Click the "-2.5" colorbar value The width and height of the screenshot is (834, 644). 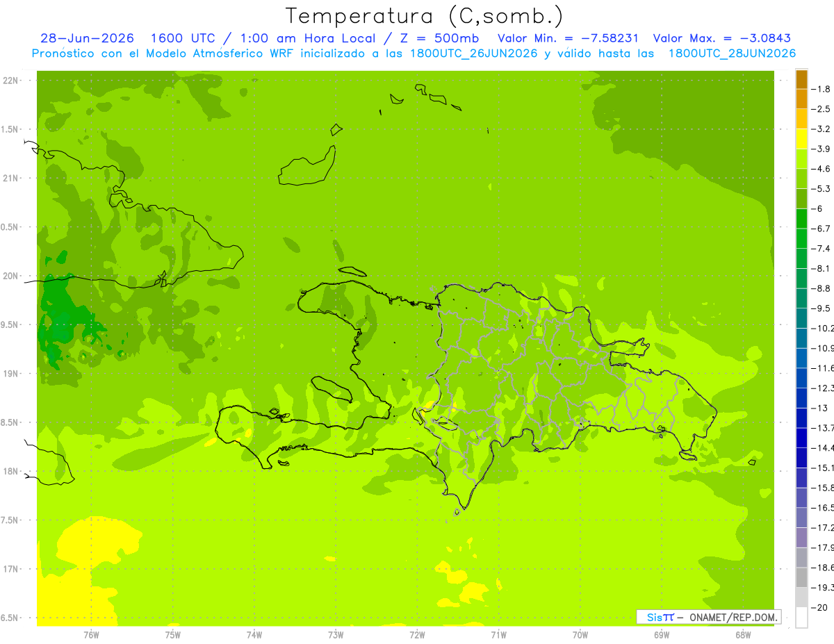pyautogui.click(x=821, y=109)
